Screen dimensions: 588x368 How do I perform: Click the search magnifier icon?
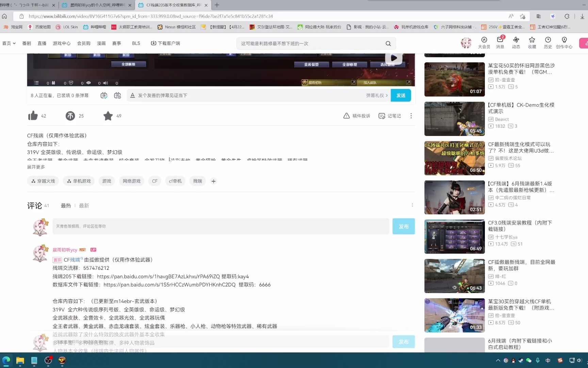(388, 44)
